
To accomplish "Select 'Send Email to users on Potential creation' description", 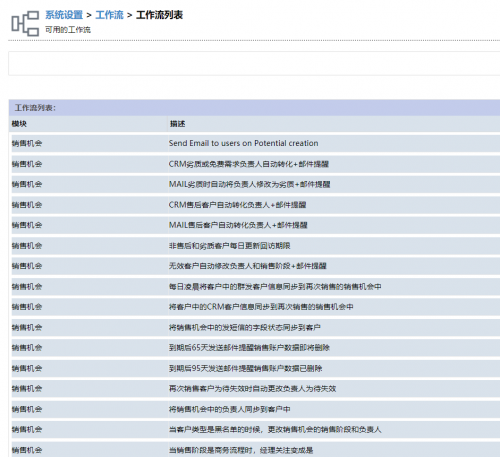I will 243,143.
